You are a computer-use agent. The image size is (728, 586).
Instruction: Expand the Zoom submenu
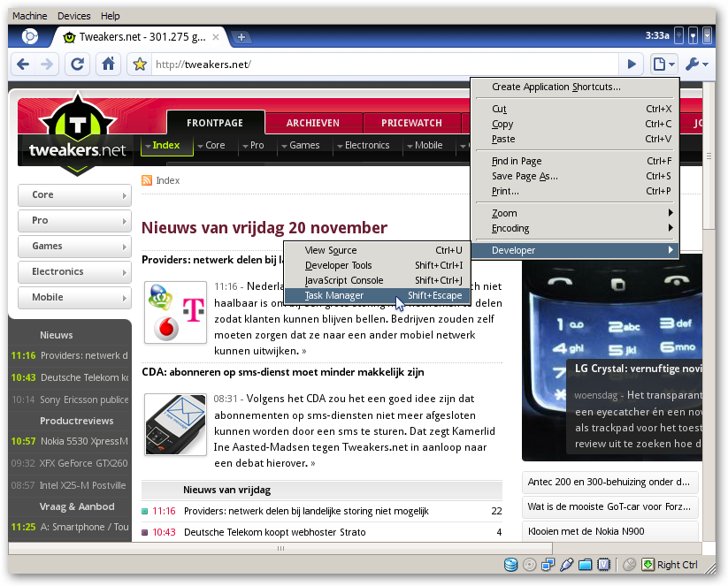[575, 213]
